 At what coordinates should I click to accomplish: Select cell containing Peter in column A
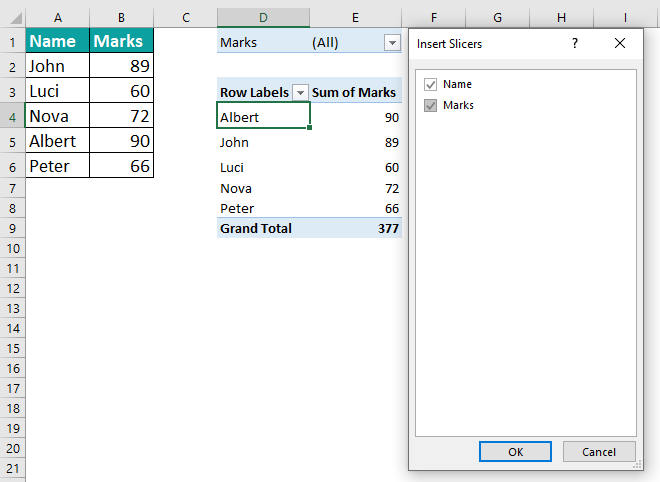tap(58, 165)
